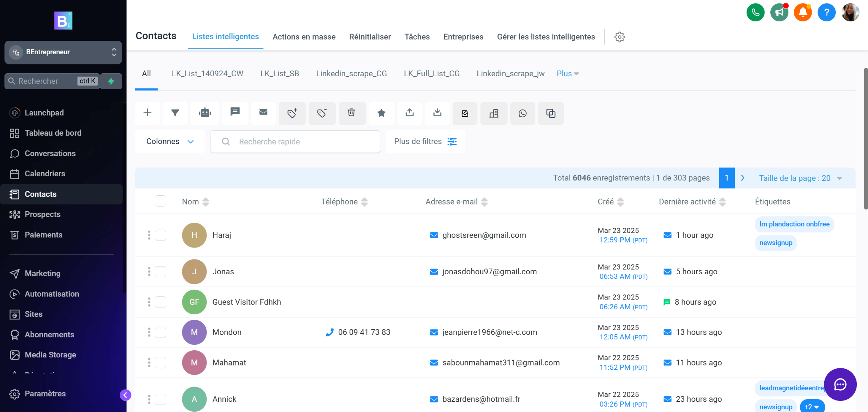Select the checkbox for Haraj
This screenshot has height=412, width=868.
160,235
